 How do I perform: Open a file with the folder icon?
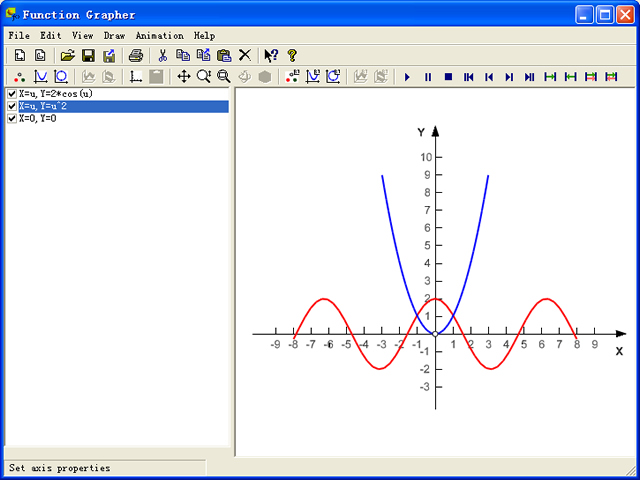(x=68, y=55)
